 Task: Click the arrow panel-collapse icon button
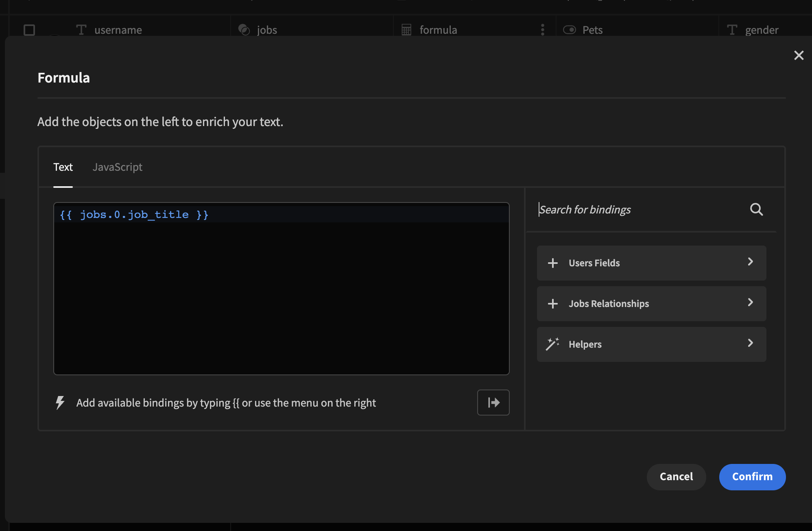[493, 403]
